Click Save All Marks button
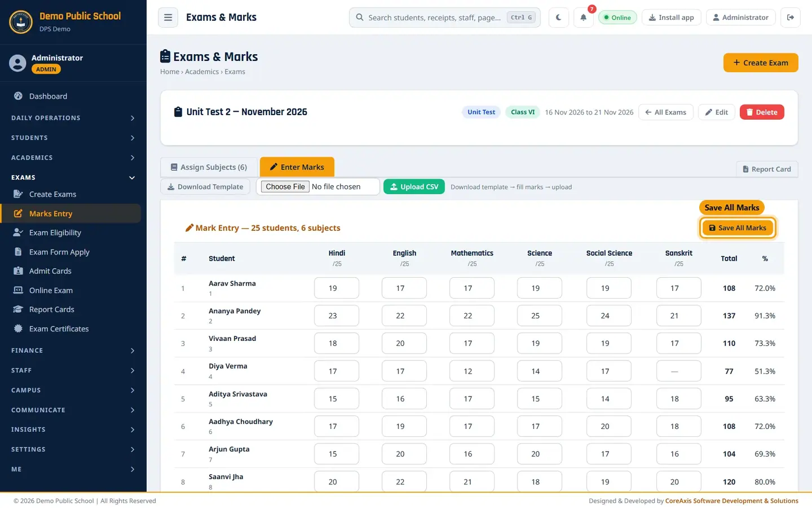Viewport: 812px width, 508px height. [x=738, y=228]
